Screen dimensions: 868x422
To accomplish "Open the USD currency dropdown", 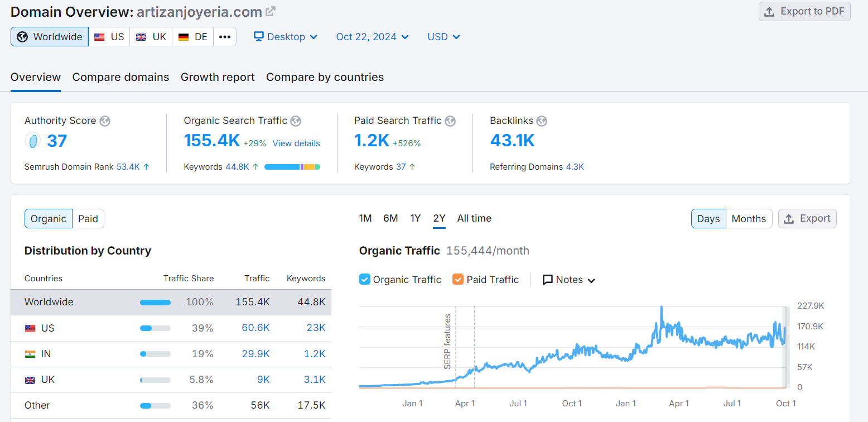I will point(443,37).
